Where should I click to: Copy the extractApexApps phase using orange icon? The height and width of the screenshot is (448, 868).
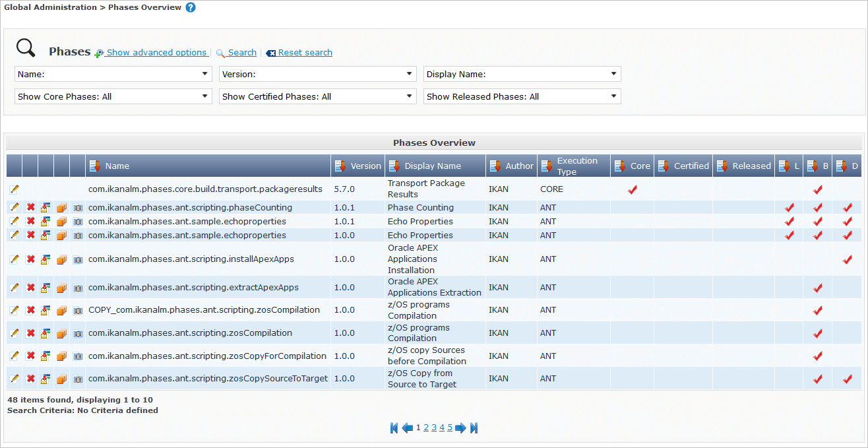[61, 288]
